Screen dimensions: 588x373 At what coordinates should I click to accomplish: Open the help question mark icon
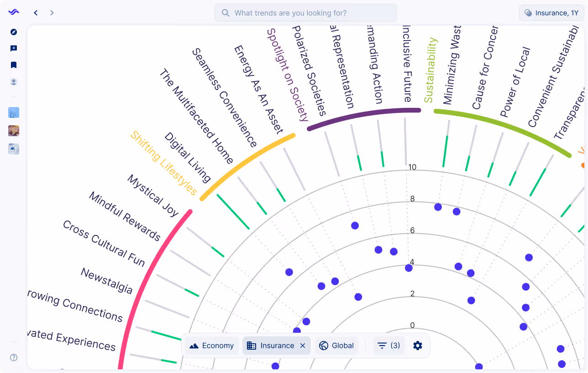click(14, 357)
